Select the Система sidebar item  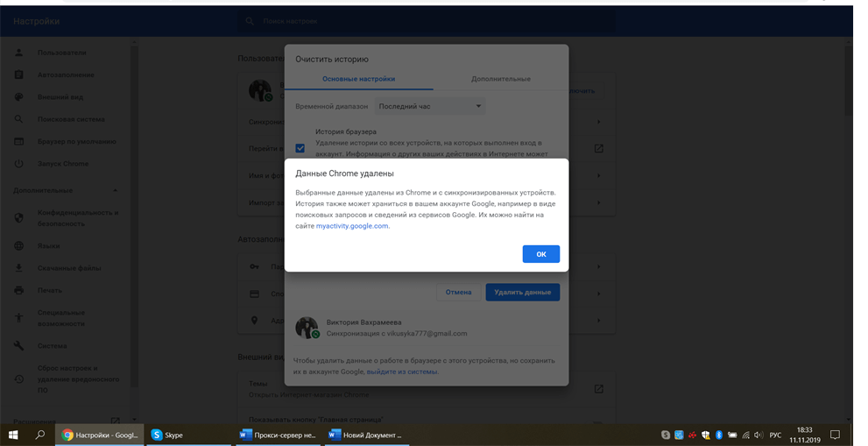coord(52,346)
